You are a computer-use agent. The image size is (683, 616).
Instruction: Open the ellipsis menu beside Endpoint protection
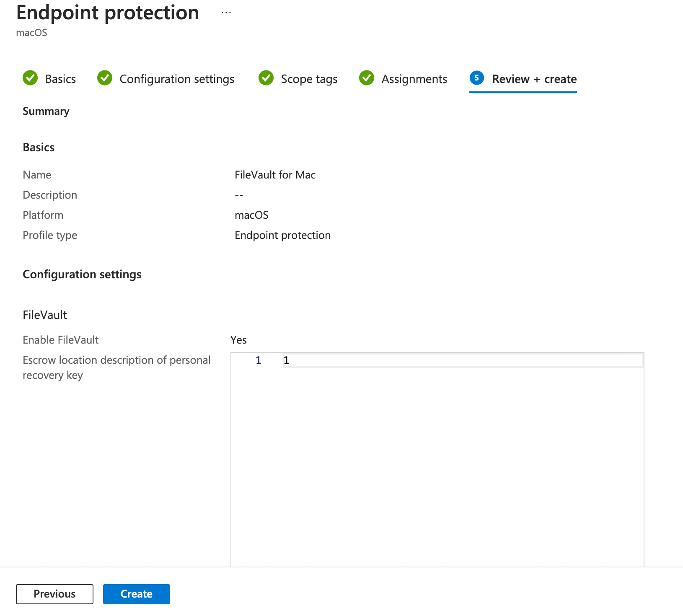click(x=226, y=13)
